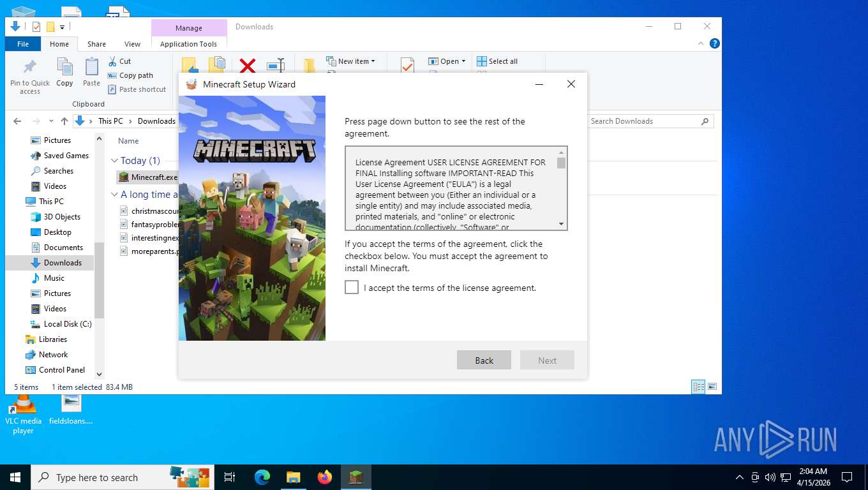868x490 pixels.
Task: Click the Up one level arrow
Action: 64,121
